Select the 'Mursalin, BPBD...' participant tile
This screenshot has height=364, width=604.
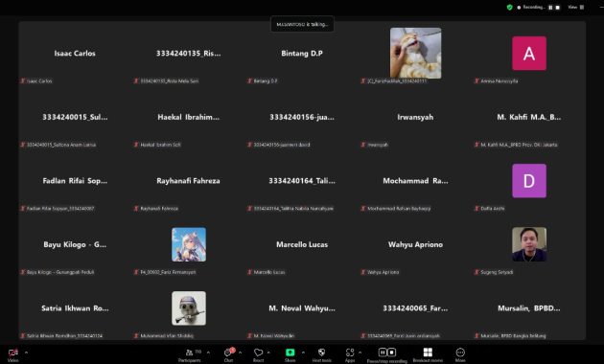pyautogui.click(x=529, y=308)
